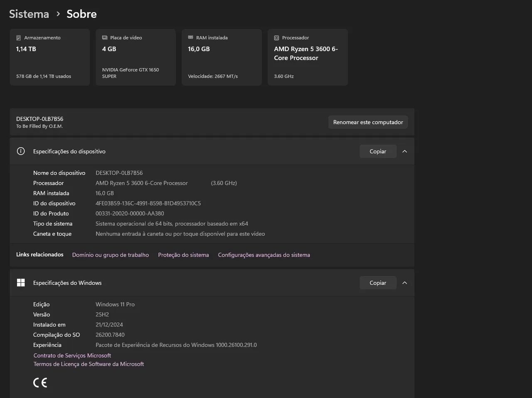532x398 pixels.
Task: Collapse the Especificações do dispositivo section
Action: click(404, 151)
